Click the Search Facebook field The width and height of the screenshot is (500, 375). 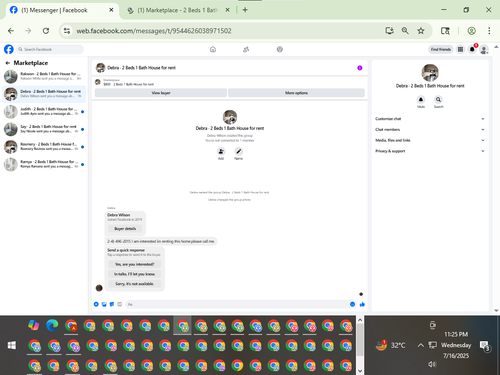click(x=50, y=49)
